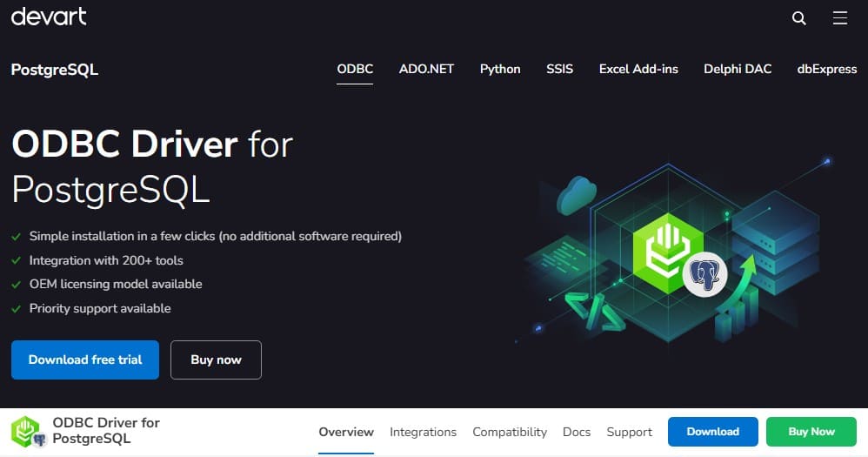The image size is (868, 457).
Task: Click 'OEM licensing model available' text
Action: 116,284
